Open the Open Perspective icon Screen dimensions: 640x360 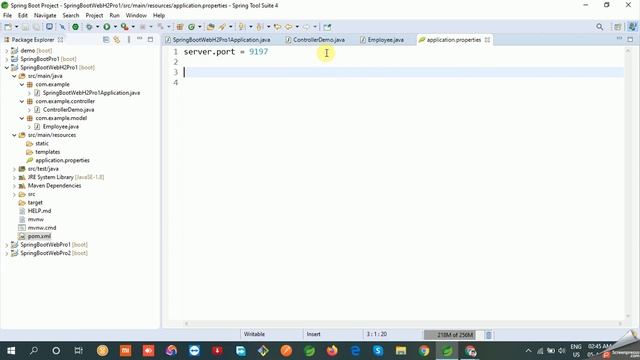pyautogui.click(x=618, y=27)
